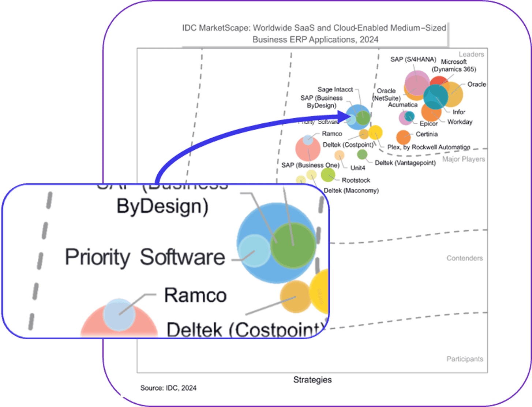Click the 'Epicor' label

(x=428, y=124)
